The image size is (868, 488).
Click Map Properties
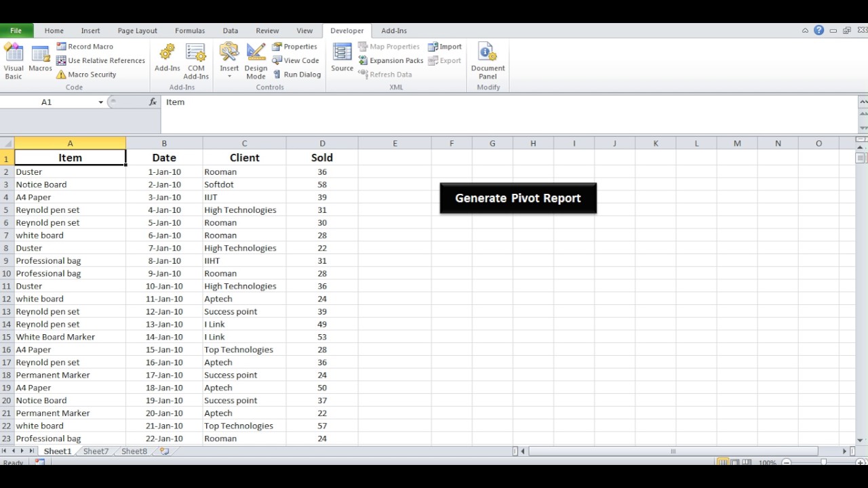[x=389, y=47]
